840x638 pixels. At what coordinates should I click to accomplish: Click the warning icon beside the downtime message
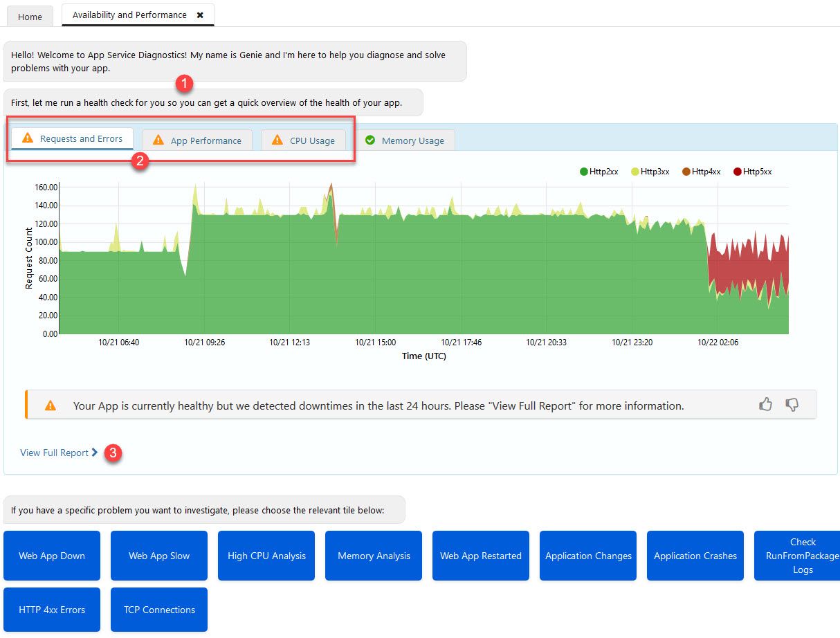click(49, 405)
